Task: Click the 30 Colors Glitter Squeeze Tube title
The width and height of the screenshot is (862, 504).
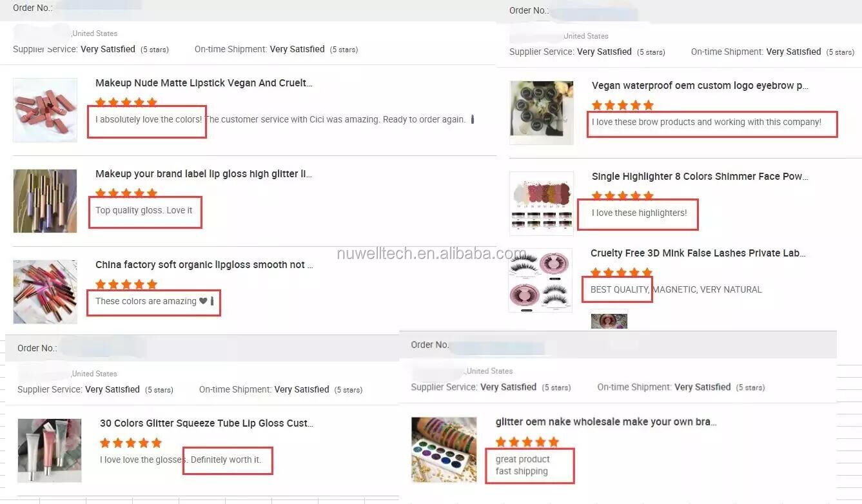Action: coord(207,423)
